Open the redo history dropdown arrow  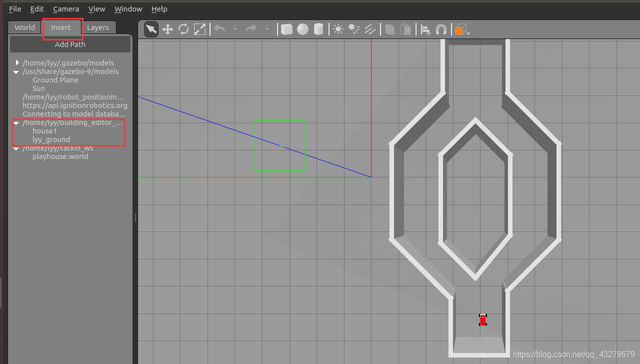point(267,29)
